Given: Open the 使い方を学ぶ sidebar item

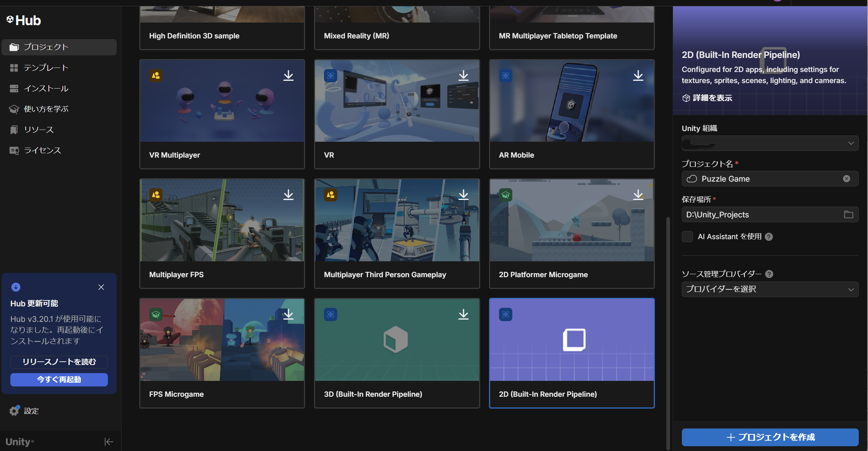Looking at the screenshot, I should pos(59,109).
